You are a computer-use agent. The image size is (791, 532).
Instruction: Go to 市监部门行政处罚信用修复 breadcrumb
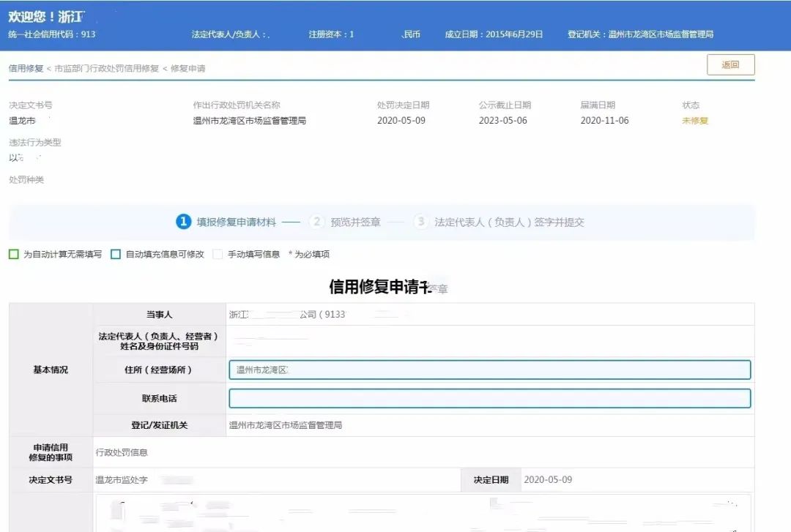click(x=106, y=68)
